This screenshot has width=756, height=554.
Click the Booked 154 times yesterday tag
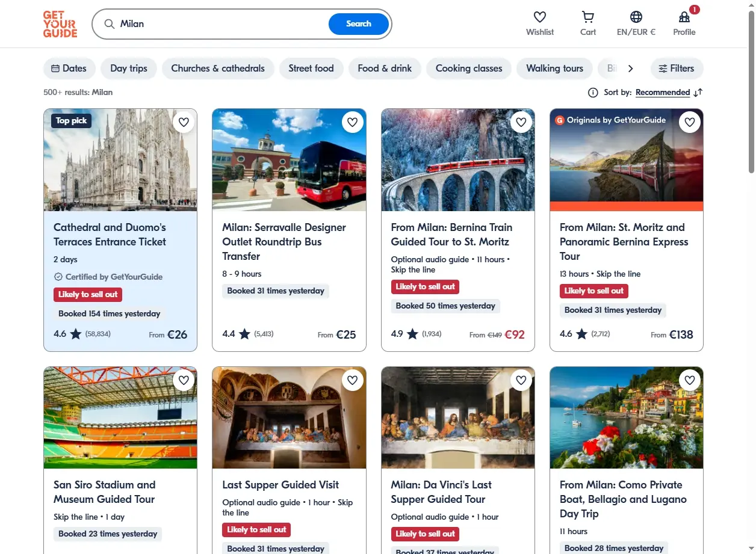click(x=110, y=313)
